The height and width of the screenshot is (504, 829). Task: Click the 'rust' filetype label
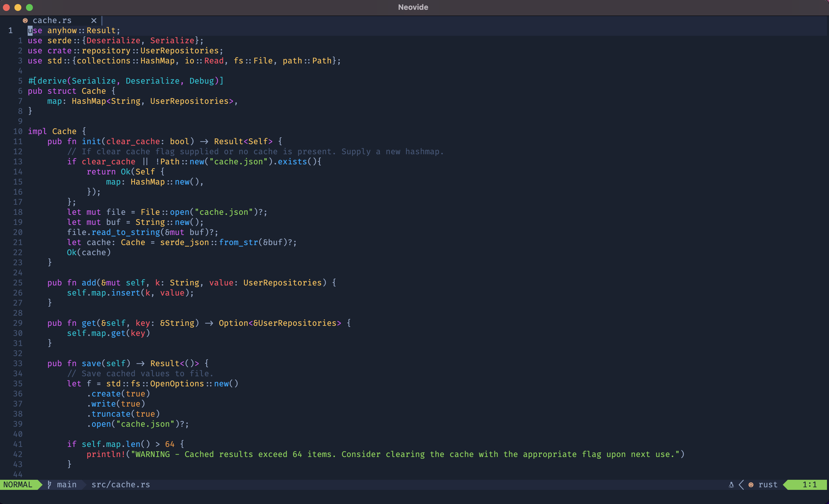(768, 484)
